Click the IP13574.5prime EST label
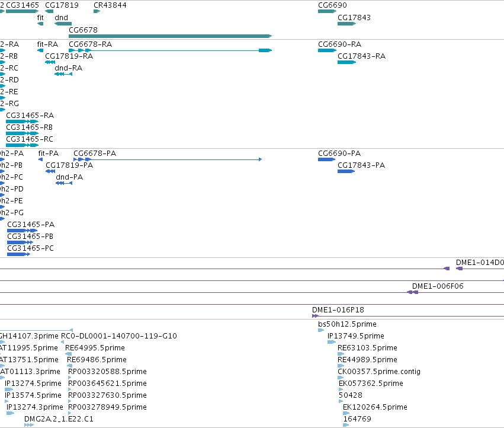 click(x=33, y=395)
